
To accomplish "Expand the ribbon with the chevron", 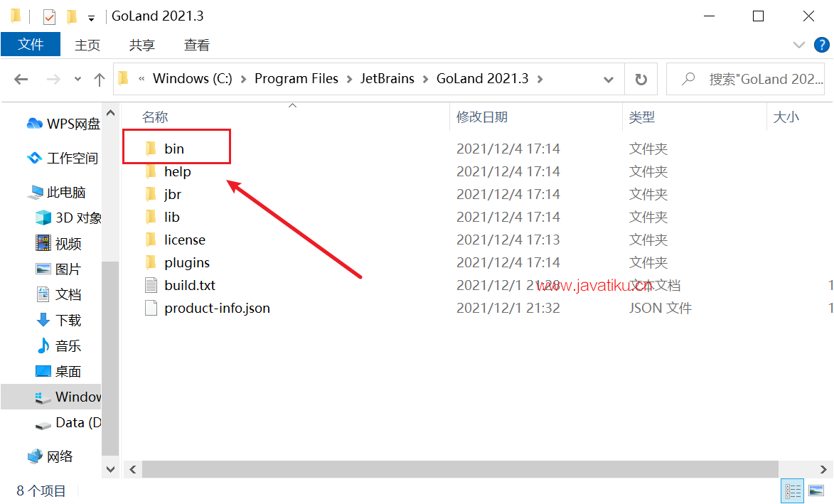I will click(799, 45).
